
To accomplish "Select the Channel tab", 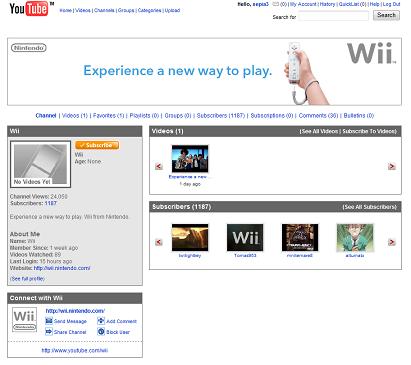I will pyautogui.click(x=46, y=116).
